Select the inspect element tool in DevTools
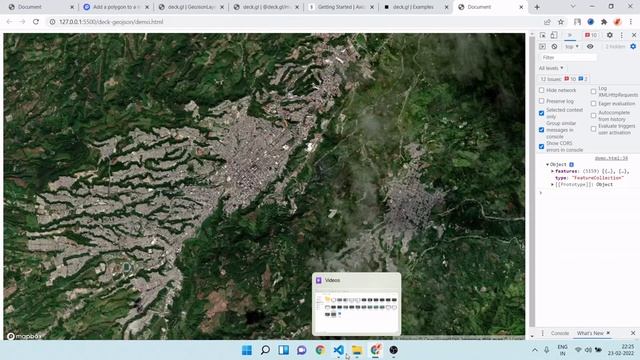The width and height of the screenshot is (640, 360). (x=542, y=35)
